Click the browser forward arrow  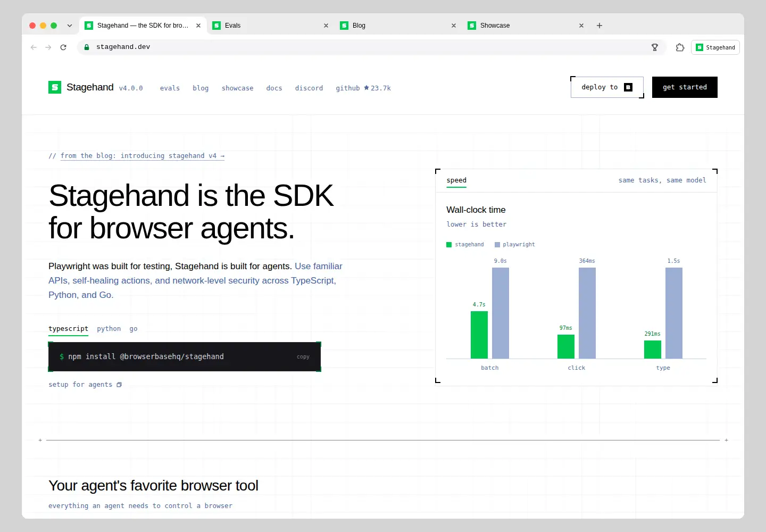48,47
